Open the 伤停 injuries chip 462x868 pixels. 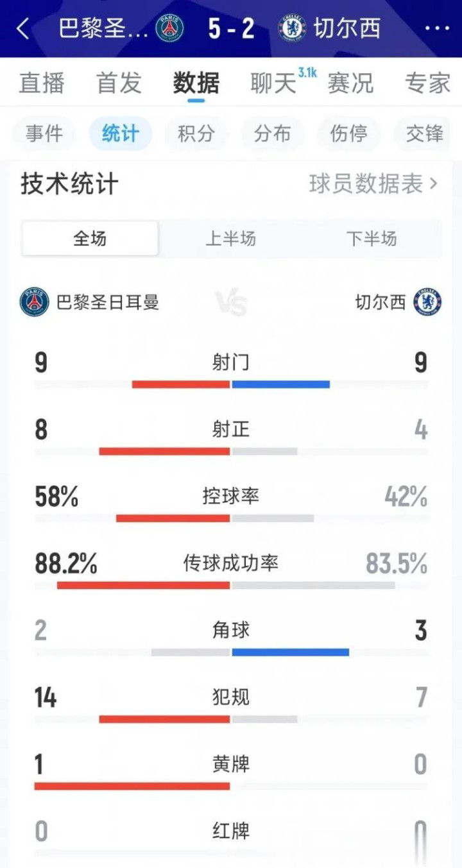[x=348, y=133]
